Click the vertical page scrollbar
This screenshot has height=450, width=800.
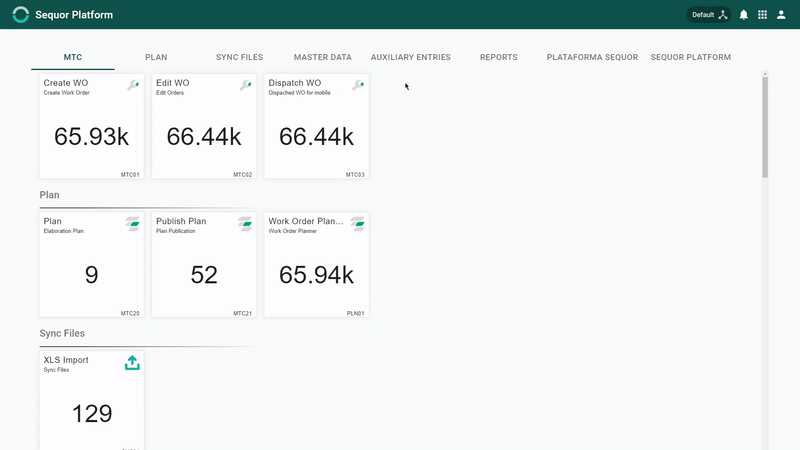(765, 128)
